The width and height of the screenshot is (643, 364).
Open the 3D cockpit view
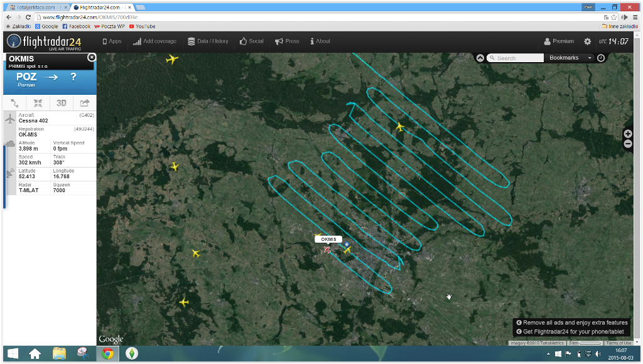[62, 104]
